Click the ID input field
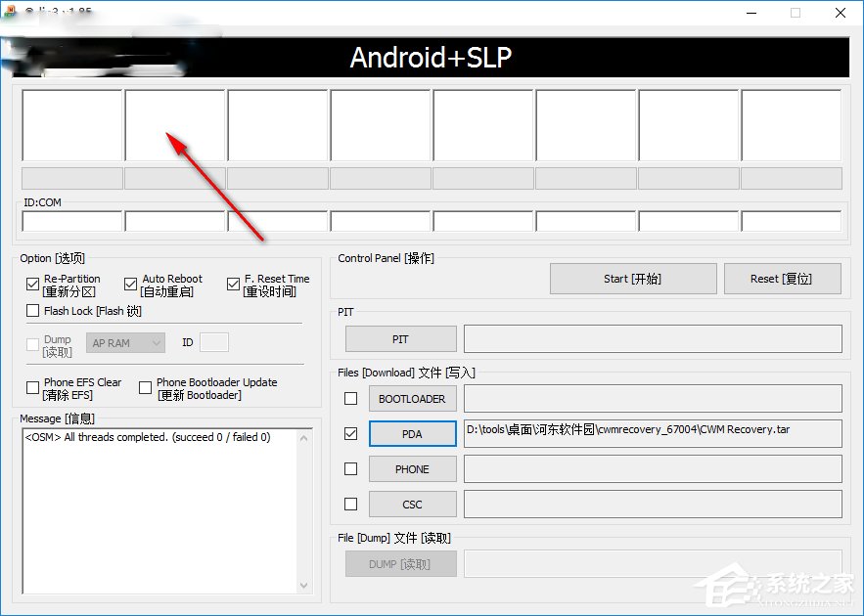The width and height of the screenshot is (864, 616). click(214, 342)
